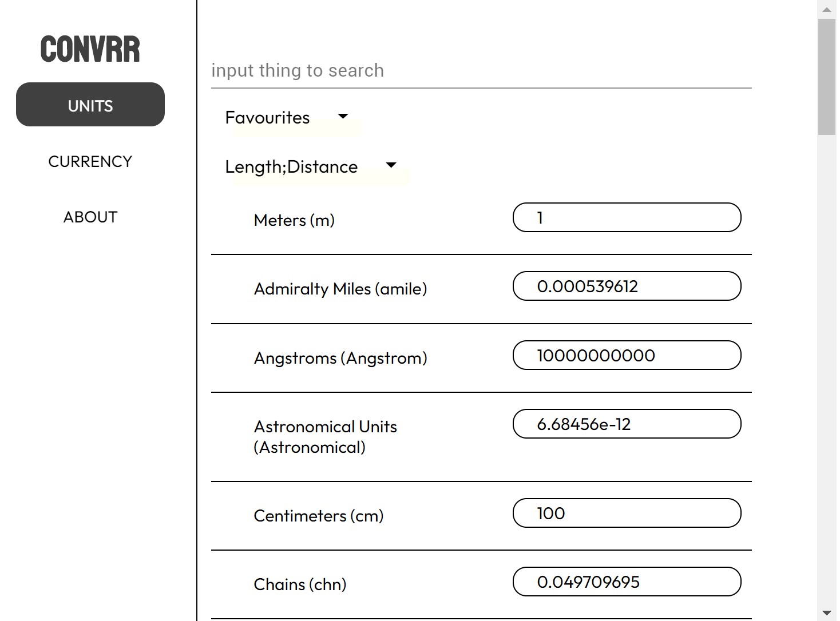Viewport: 840px width, 621px height.
Task: Click the Centimeters (cm) label
Action: point(319,516)
